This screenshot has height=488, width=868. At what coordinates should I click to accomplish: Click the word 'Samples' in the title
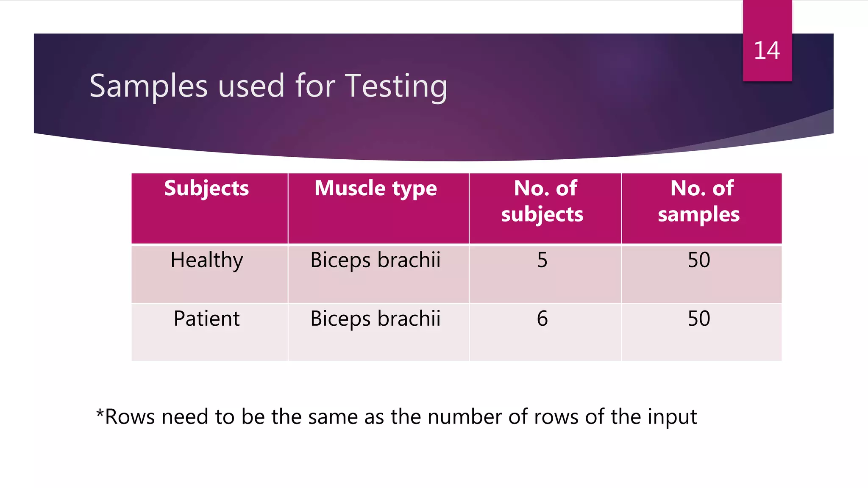click(x=148, y=86)
